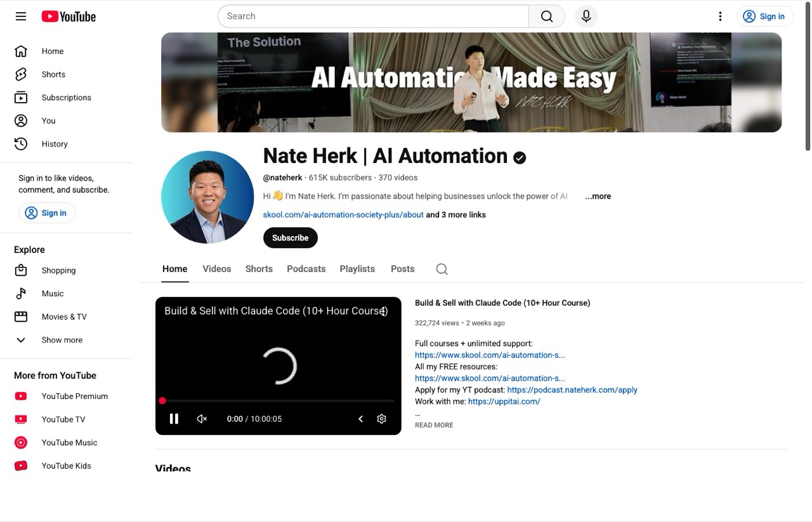
Task: Open the Podcasts tab
Action: [x=306, y=269]
